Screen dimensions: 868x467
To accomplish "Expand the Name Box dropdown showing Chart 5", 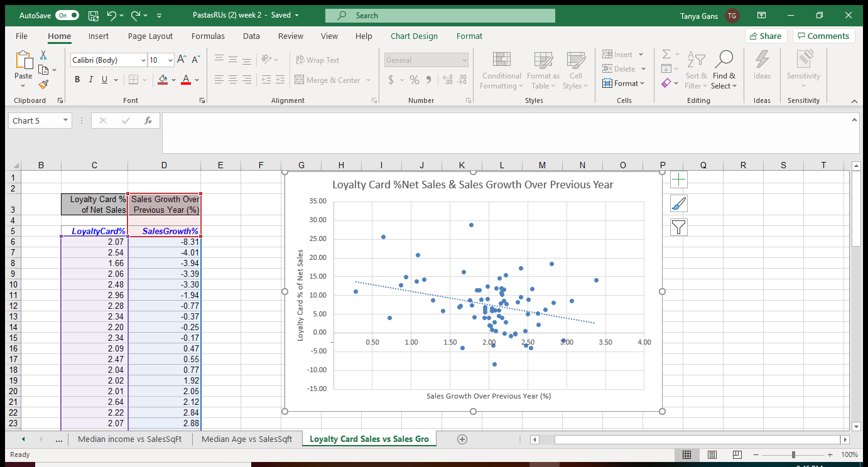I will (x=65, y=120).
